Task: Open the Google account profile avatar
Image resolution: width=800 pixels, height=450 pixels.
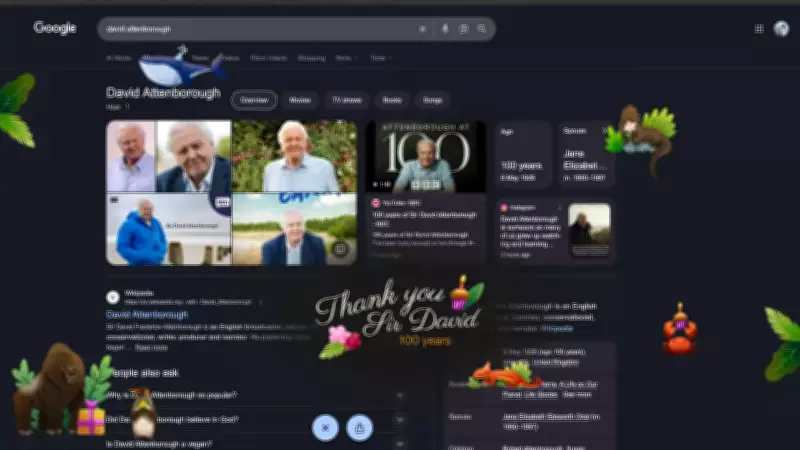Action: pyautogui.click(x=781, y=29)
